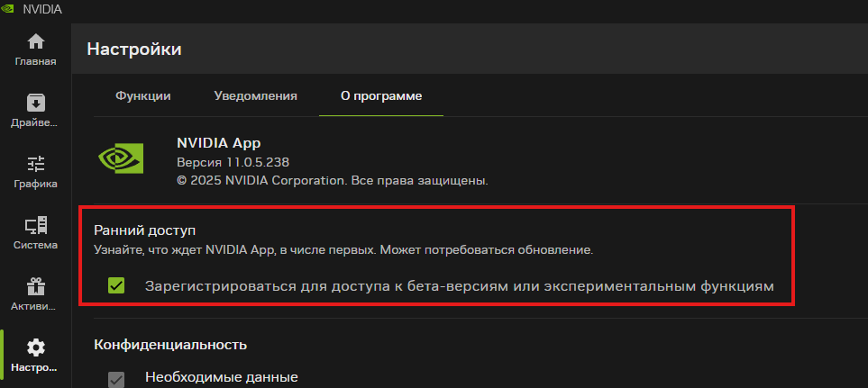Click the Версия 11.0.5.238 text

point(233,163)
